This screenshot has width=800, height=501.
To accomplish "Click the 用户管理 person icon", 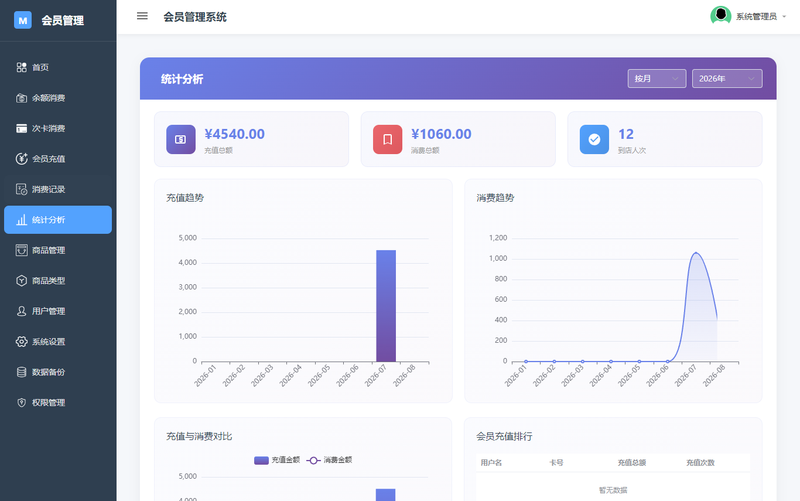I will (x=21, y=311).
